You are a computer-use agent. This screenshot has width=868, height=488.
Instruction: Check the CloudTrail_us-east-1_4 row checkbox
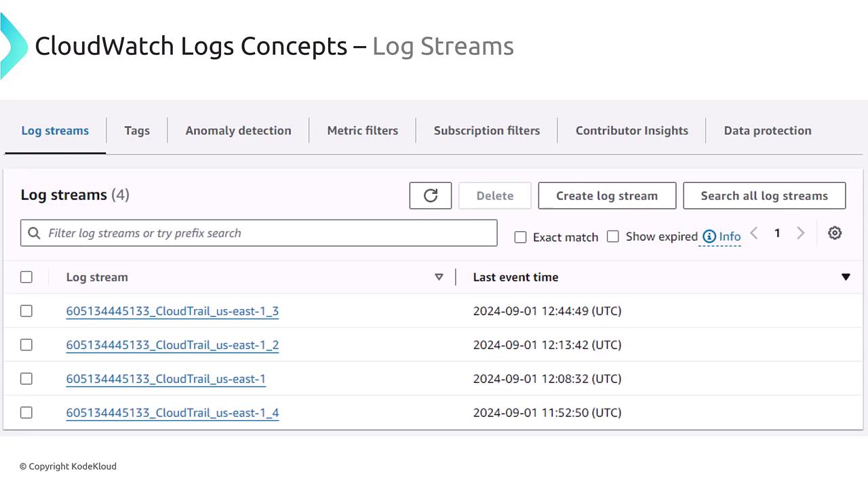26,413
